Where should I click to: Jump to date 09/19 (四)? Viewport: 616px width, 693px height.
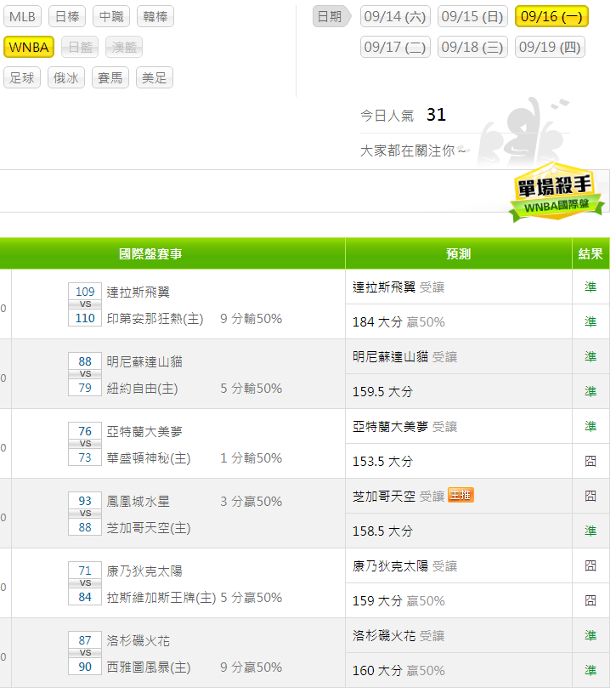click(550, 47)
